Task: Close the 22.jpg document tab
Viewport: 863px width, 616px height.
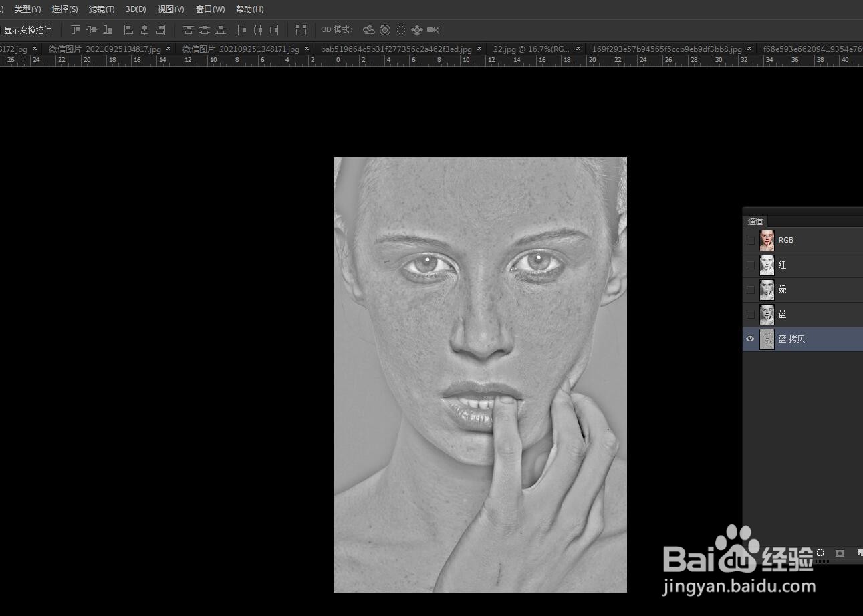Action: point(578,49)
